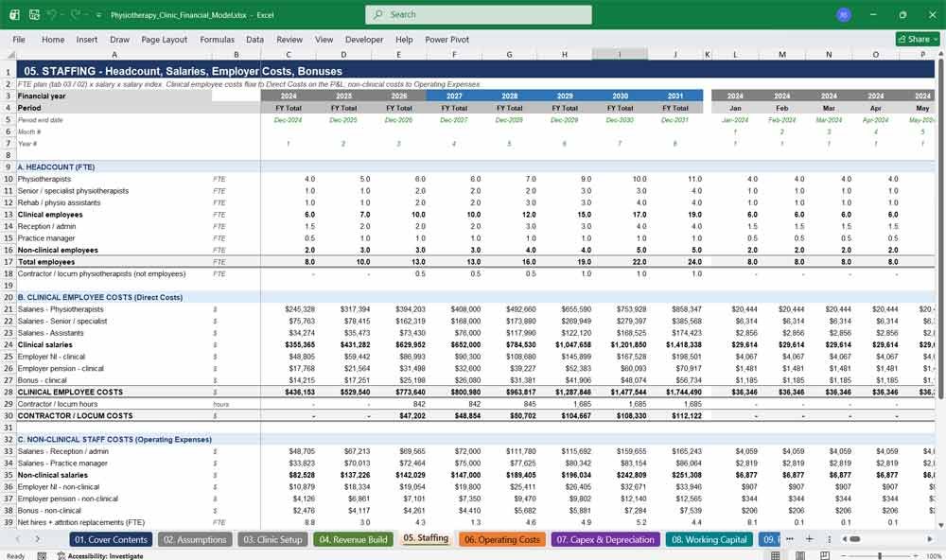Open the user account avatar
Screen dimensions: 946x560
844,14
